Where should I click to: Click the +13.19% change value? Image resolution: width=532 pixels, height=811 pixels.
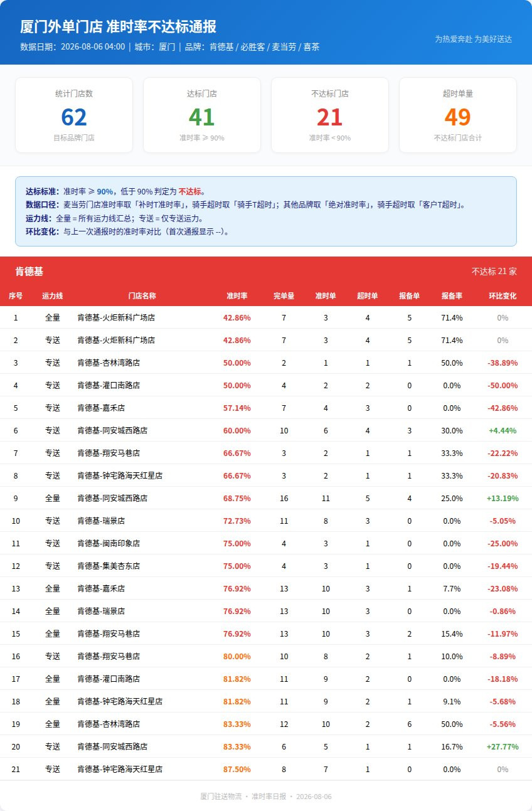503,499
